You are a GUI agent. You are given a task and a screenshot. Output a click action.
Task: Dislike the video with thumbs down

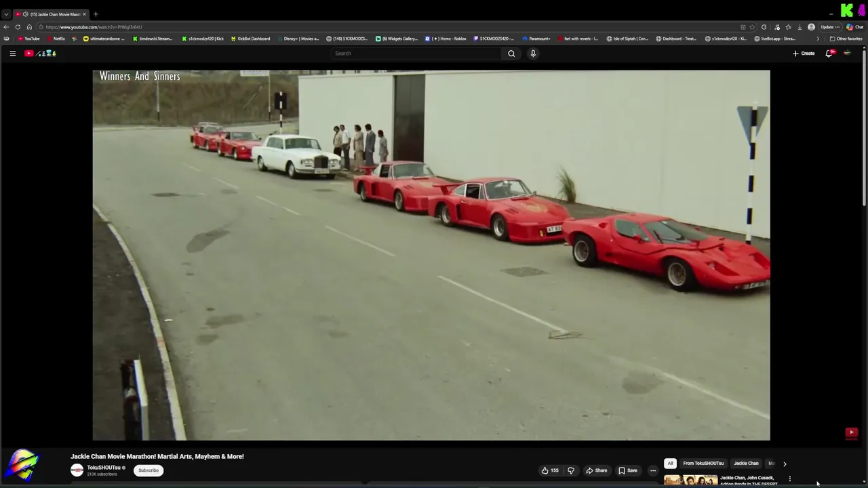pyautogui.click(x=571, y=470)
